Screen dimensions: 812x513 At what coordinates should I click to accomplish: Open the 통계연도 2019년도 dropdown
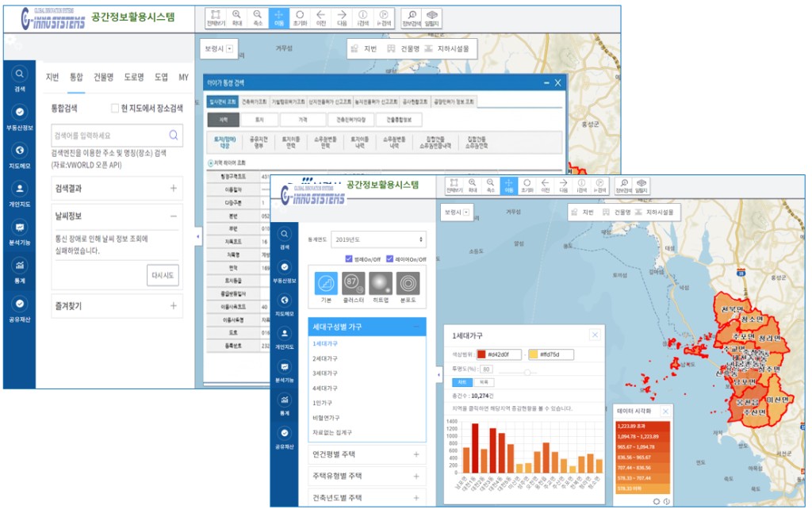(x=377, y=239)
